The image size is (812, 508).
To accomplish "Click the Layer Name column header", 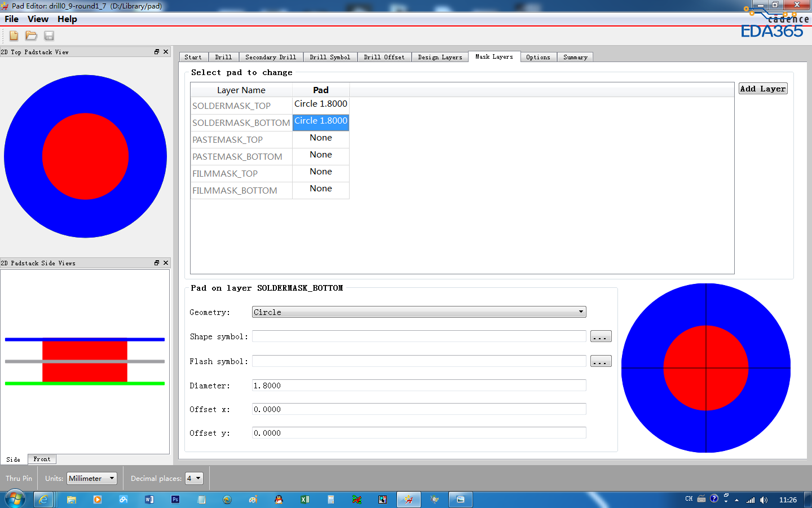I will coord(241,90).
